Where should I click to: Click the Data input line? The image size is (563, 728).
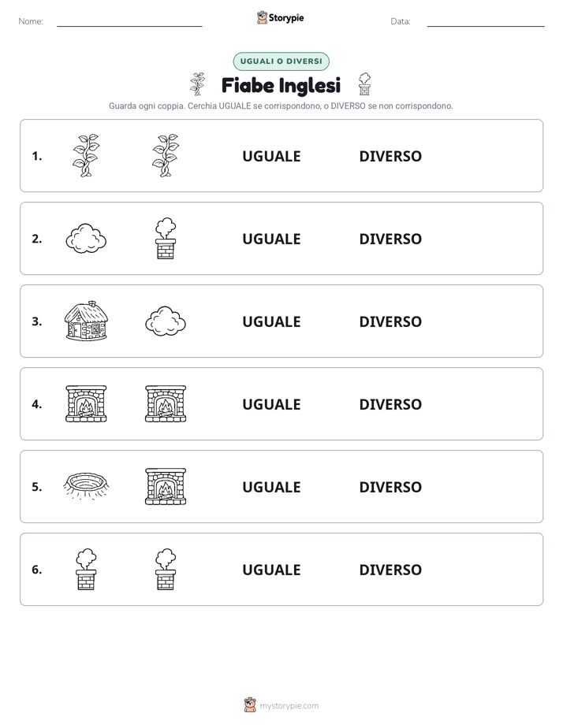486,22
